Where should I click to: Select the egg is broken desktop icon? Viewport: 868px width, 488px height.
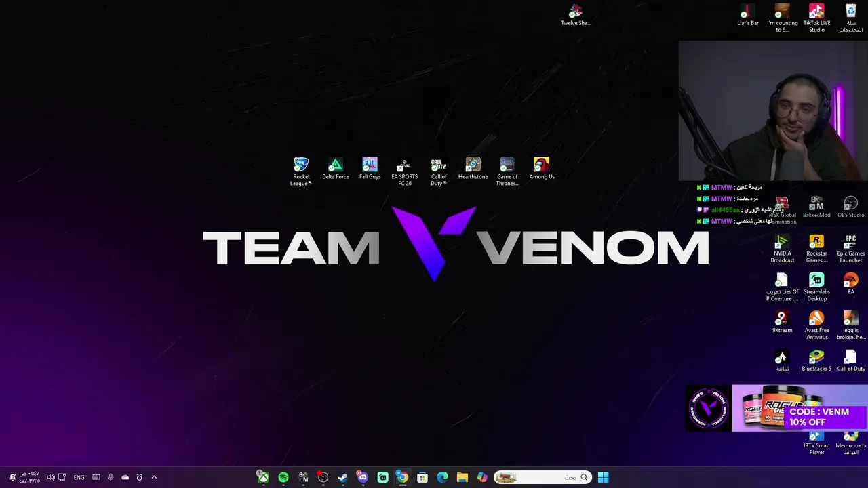coord(850,325)
